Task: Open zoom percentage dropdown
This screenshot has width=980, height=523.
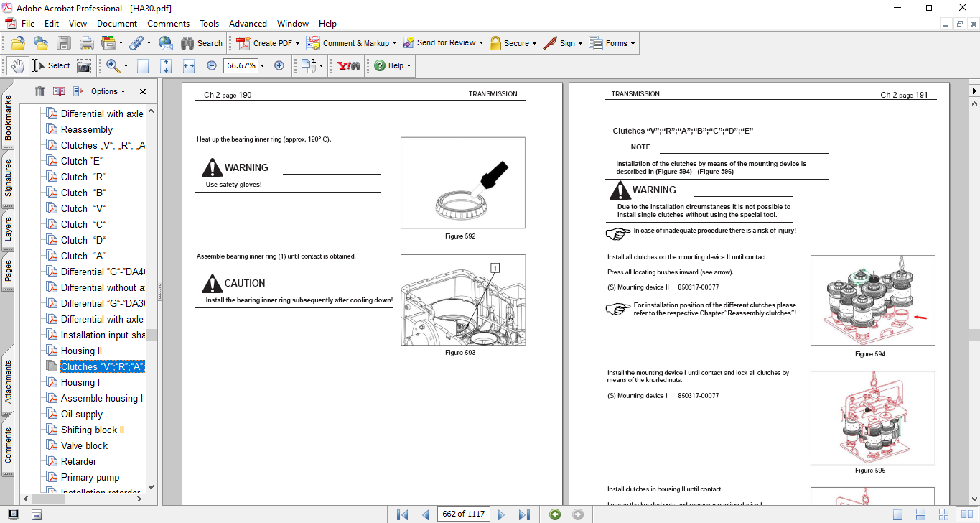Action: (262, 65)
